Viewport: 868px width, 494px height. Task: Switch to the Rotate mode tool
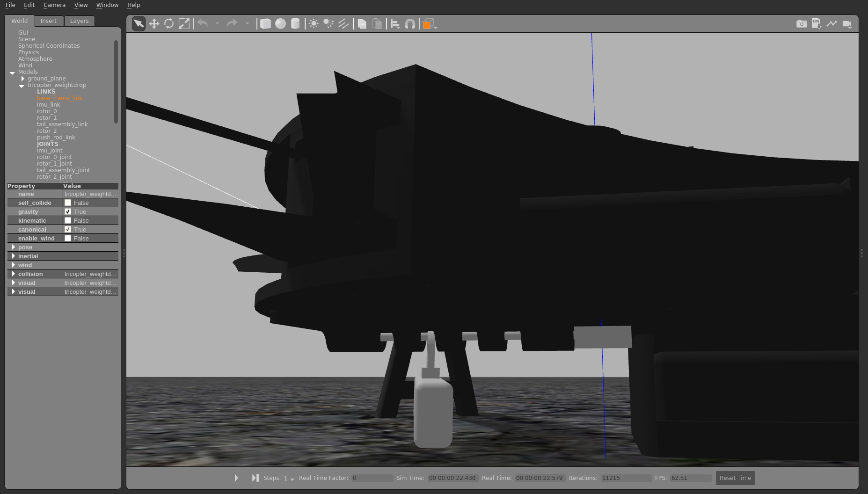(169, 23)
